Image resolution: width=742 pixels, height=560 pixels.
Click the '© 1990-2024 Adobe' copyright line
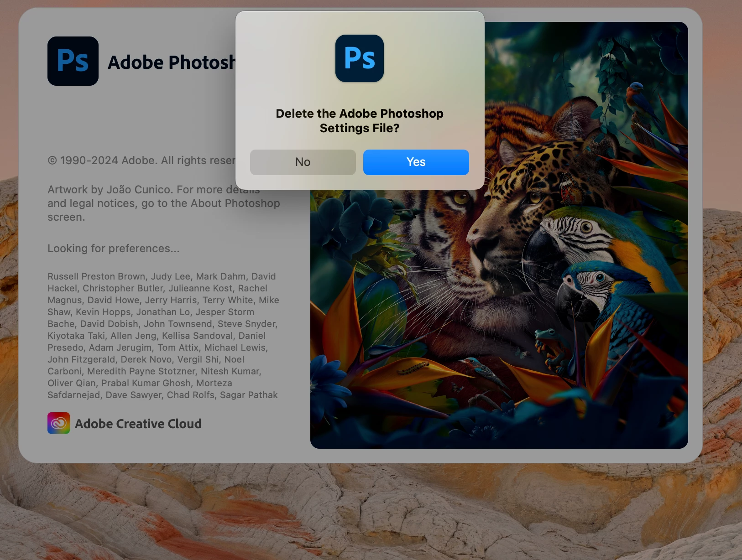(x=141, y=161)
